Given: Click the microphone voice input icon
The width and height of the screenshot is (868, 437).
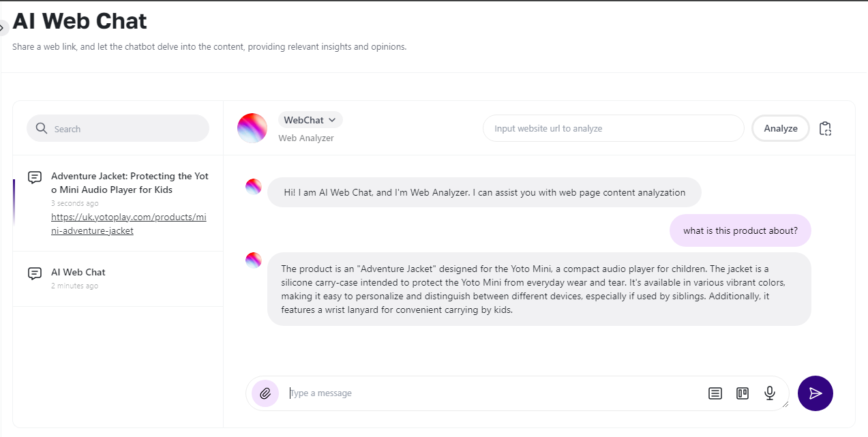Looking at the screenshot, I should 770,393.
